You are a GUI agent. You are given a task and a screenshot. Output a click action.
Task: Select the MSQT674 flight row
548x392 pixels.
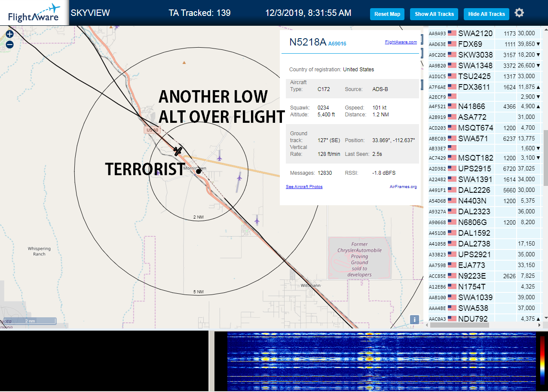point(485,128)
